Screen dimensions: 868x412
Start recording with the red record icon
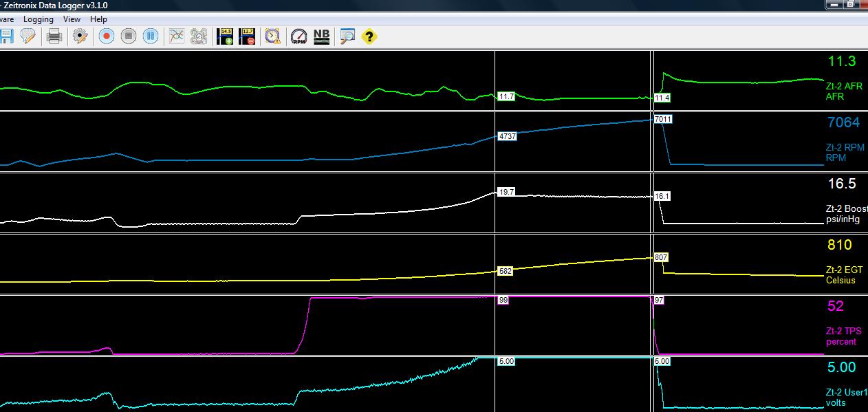coord(105,36)
